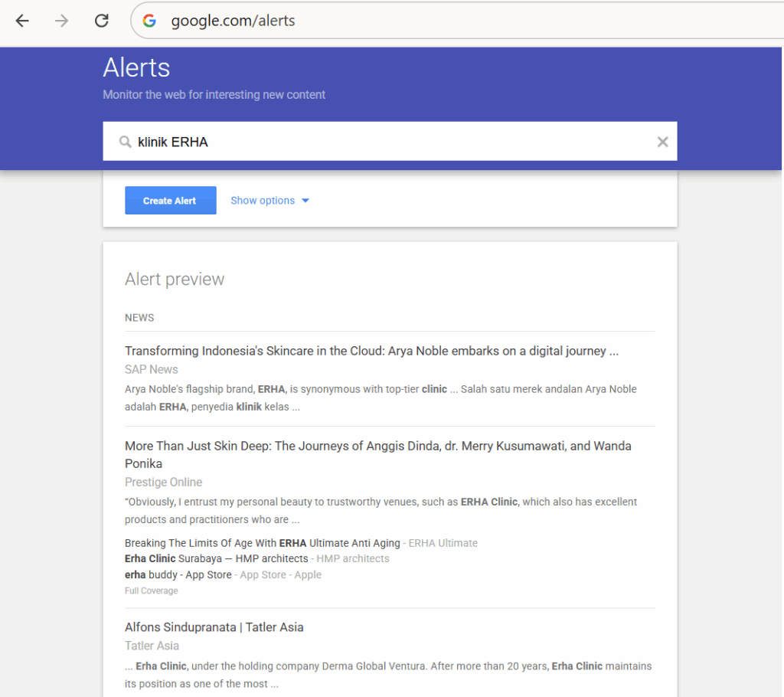The height and width of the screenshot is (697, 784).
Task: Open Alfons Sindupranata Tatler Asia article
Action: [214, 627]
